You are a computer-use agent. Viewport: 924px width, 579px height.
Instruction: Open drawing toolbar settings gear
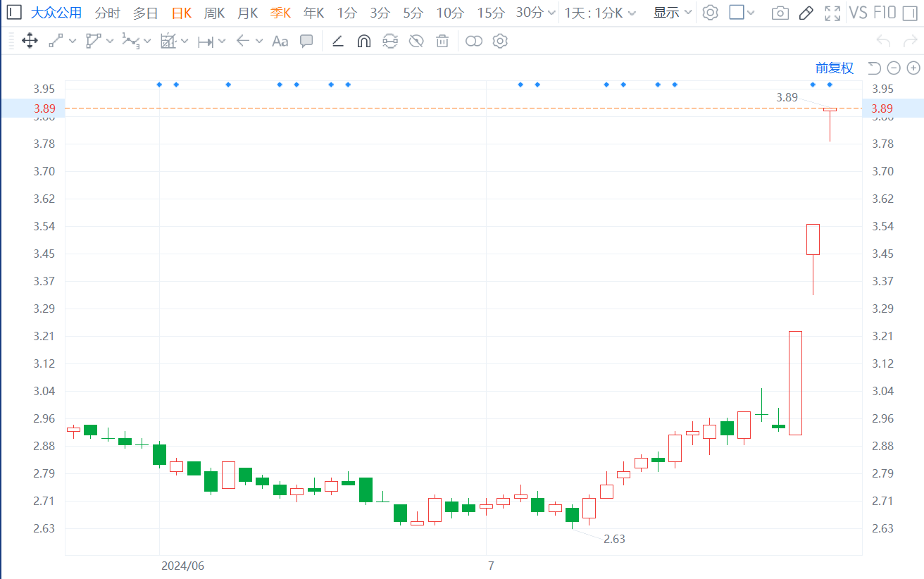(500, 41)
